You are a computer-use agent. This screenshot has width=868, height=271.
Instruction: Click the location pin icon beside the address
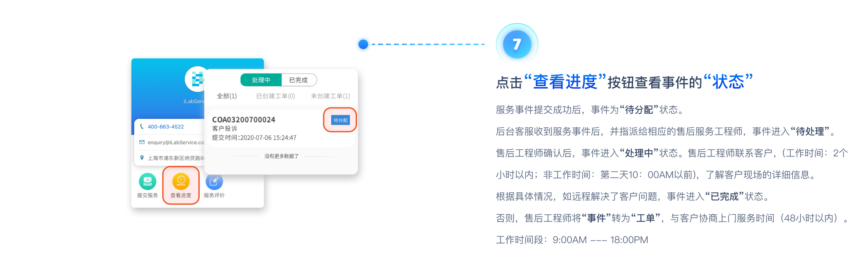pos(142,158)
